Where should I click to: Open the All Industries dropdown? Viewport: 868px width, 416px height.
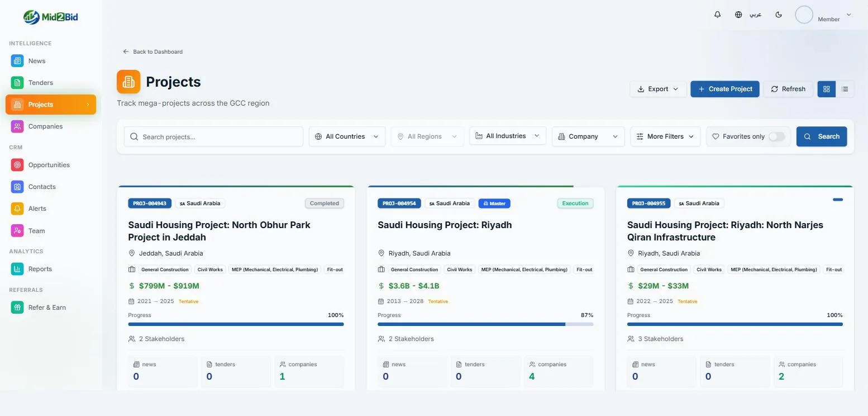click(508, 136)
